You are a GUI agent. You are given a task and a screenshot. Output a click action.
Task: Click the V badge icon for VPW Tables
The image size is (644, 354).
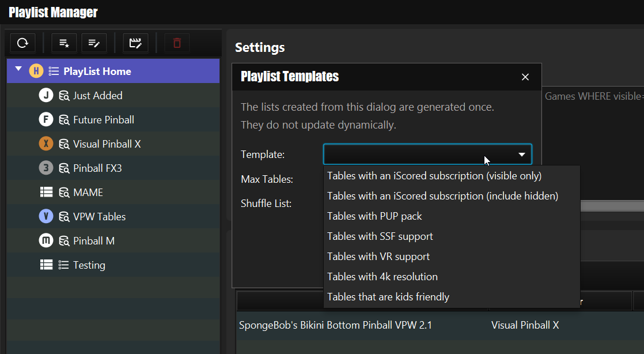point(46,217)
